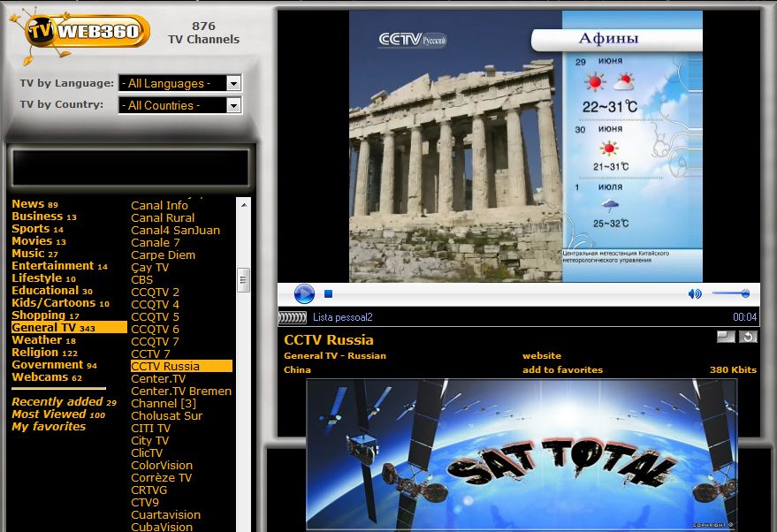Select Cuartavision channel
The width and height of the screenshot is (777, 532).
point(165,515)
